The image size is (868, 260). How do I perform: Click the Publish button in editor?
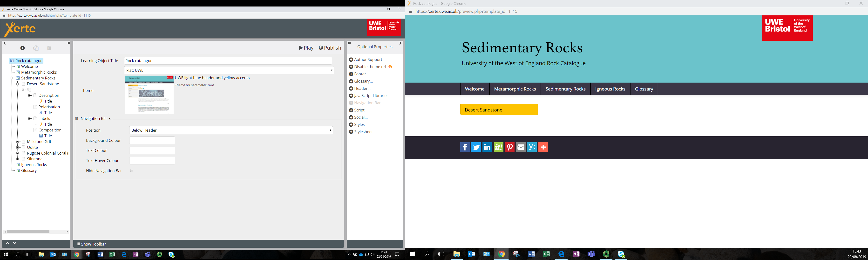click(x=330, y=48)
